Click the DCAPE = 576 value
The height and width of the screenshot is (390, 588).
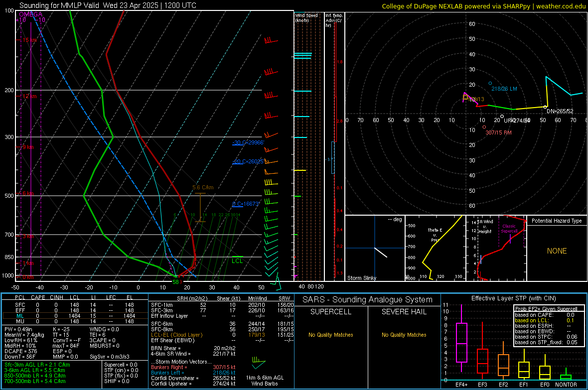click(x=21, y=351)
